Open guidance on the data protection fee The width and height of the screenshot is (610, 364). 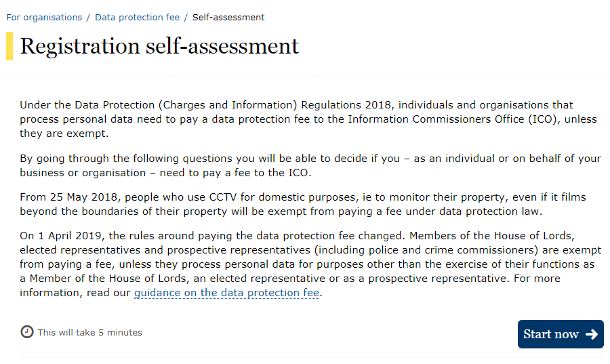tap(226, 293)
